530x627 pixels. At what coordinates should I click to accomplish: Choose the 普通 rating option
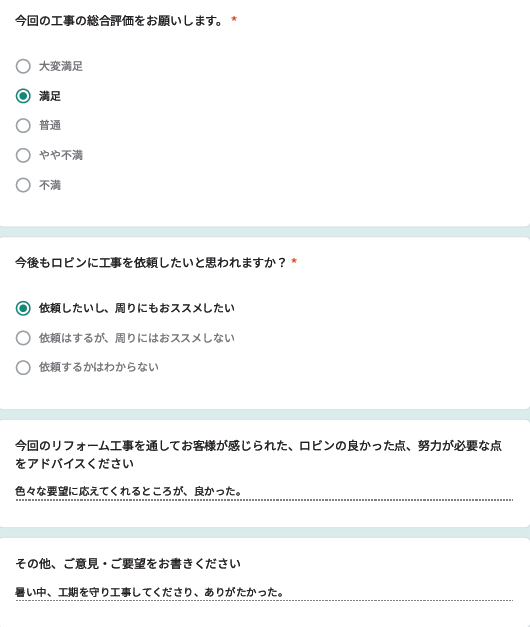[x=23, y=126]
